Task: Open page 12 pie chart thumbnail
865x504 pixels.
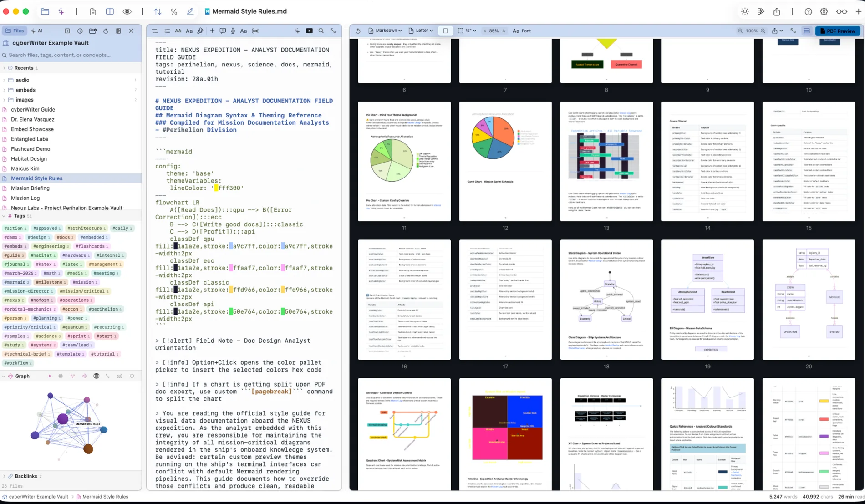Action: coord(505,162)
